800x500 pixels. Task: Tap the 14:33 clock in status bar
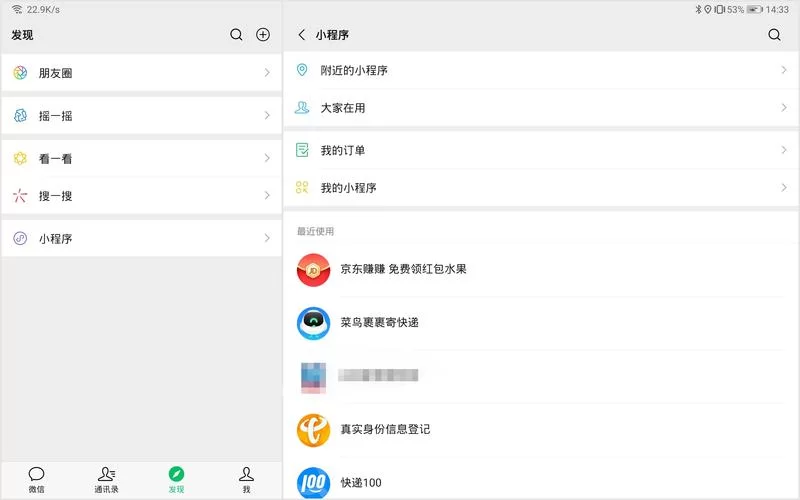tap(777, 9)
